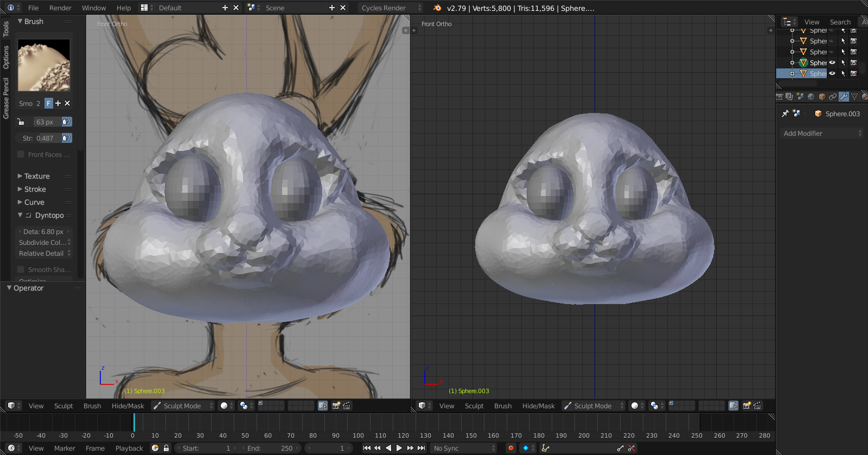The image size is (868, 455).
Task: Add new brush with plus icon
Action: (x=58, y=103)
